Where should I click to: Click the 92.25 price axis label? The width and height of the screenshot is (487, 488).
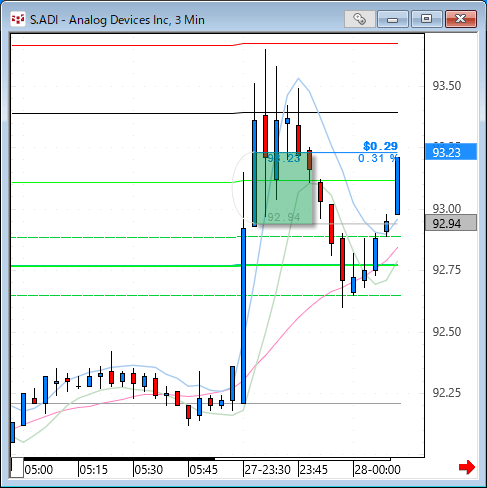pyautogui.click(x=447, y=393)
